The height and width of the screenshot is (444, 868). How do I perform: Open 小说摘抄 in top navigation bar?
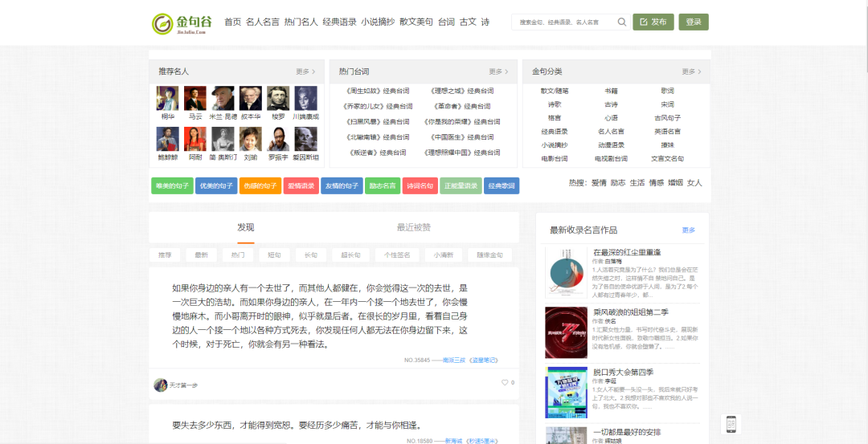coord(378,22)
